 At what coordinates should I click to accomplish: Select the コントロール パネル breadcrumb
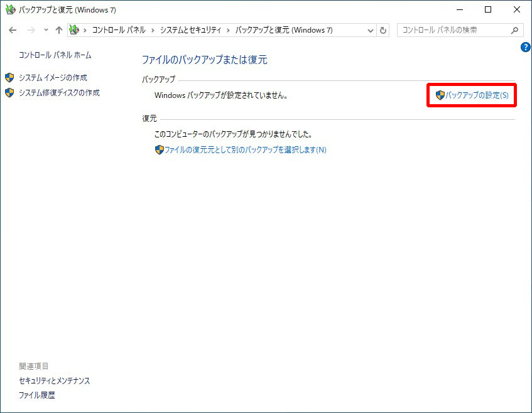(119, 30)
